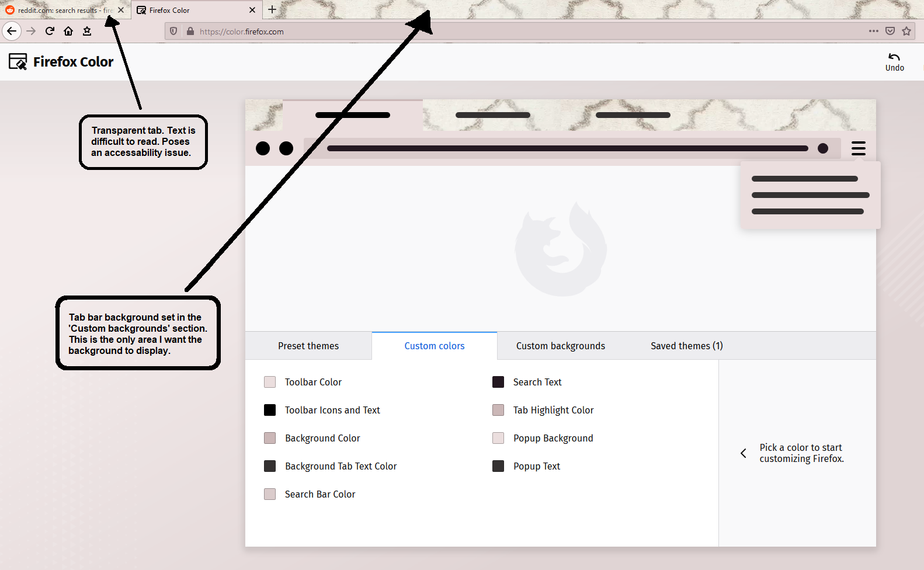Click the Popup Text label
The height and width of the screenshot is (570, 924).
click(537, 466)
